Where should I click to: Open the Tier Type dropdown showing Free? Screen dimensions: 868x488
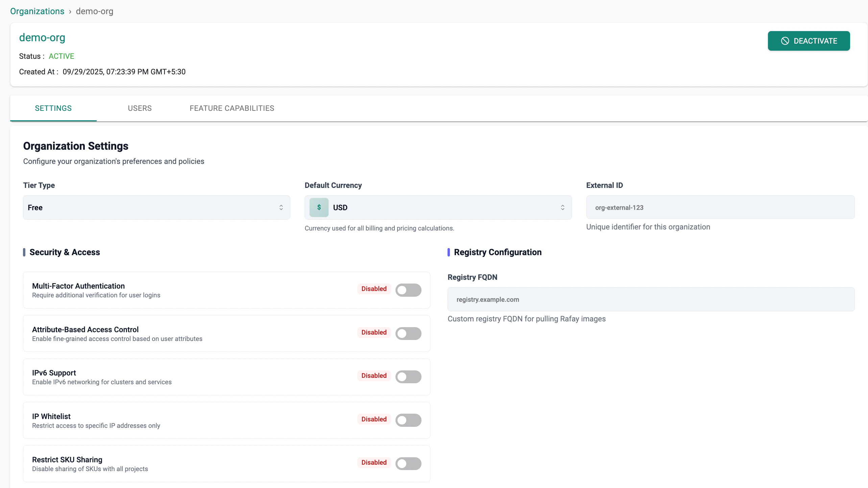(x=156, y=208)
